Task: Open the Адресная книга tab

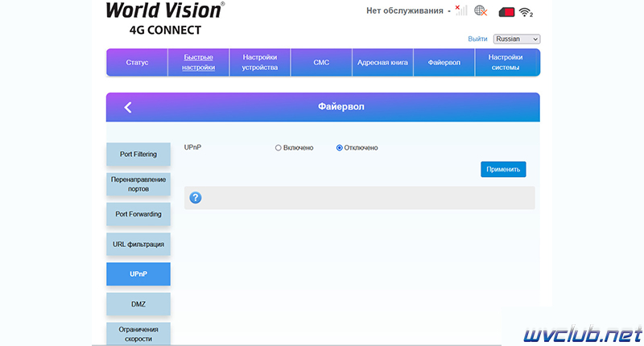Action: (x=382, y=63)
